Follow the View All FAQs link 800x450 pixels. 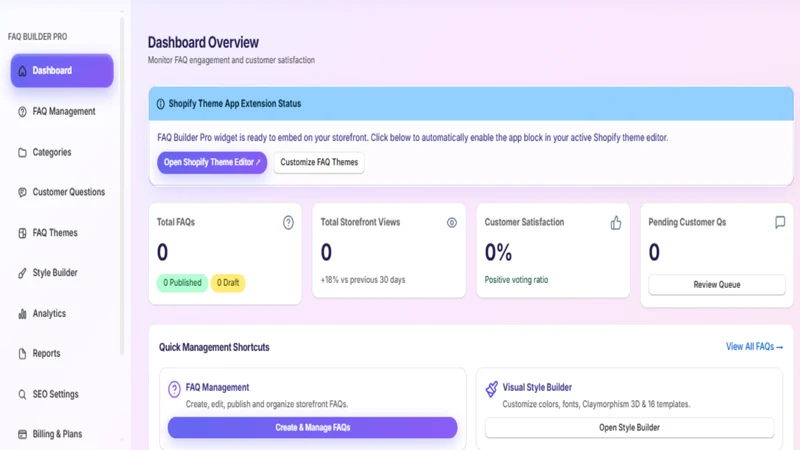click(x=755, y=347)
